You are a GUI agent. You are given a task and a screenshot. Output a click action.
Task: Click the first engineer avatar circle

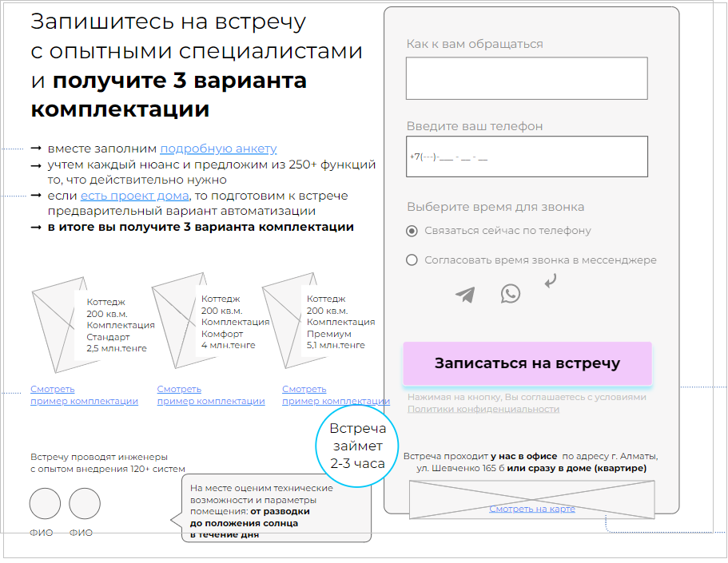click(x=46, y=504)
